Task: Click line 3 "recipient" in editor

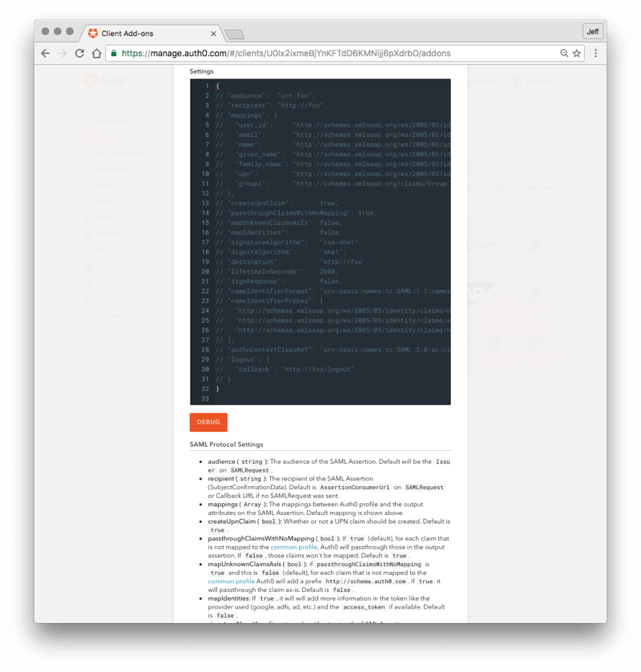Action: tap(272, 106)
